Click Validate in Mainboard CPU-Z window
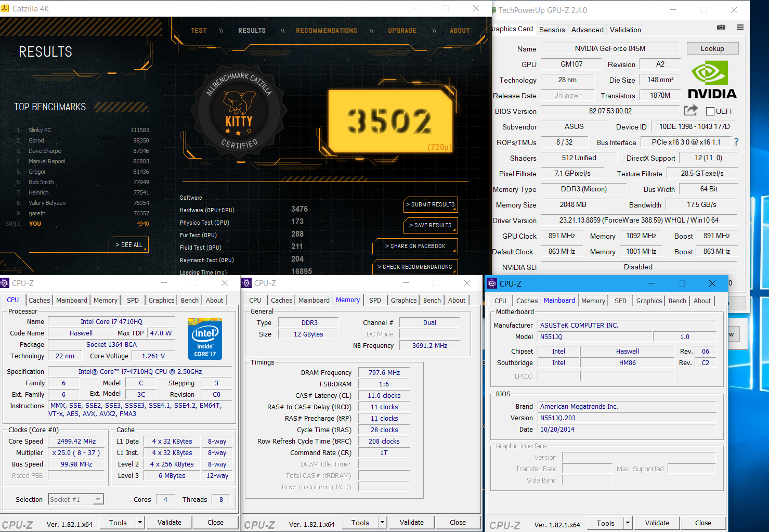 657,523
